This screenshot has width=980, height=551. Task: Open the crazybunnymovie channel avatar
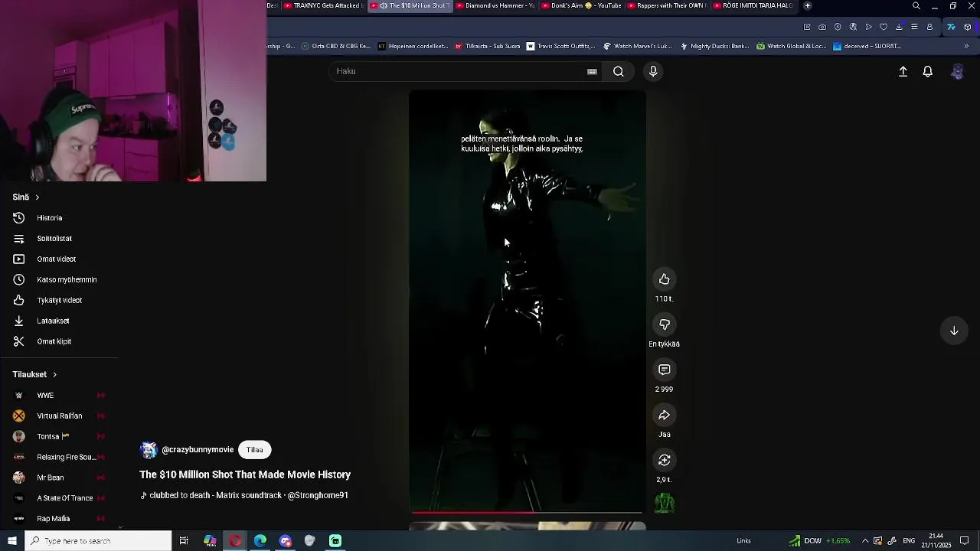(149, 450)
